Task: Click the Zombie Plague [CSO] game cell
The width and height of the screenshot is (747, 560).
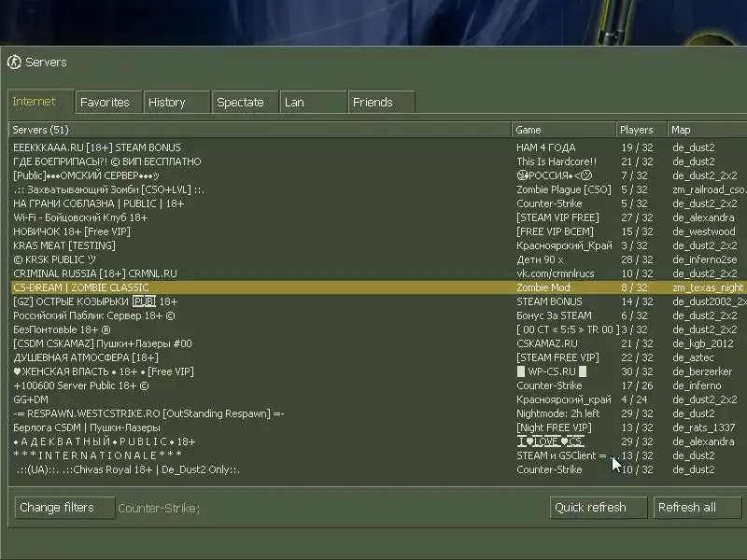Action: coord(564,189)
